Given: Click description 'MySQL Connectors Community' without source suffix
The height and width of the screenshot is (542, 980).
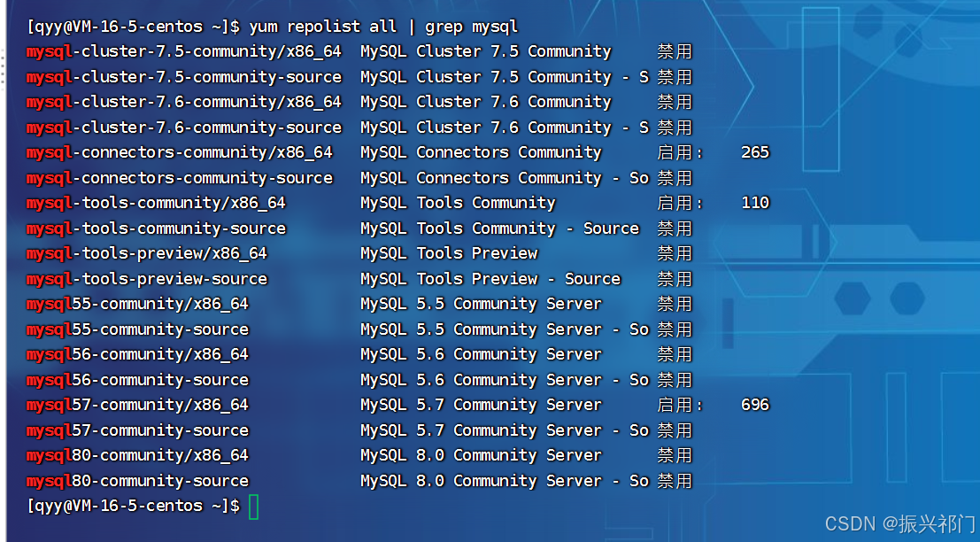Looking at the screenshot, I should point(481,152).
